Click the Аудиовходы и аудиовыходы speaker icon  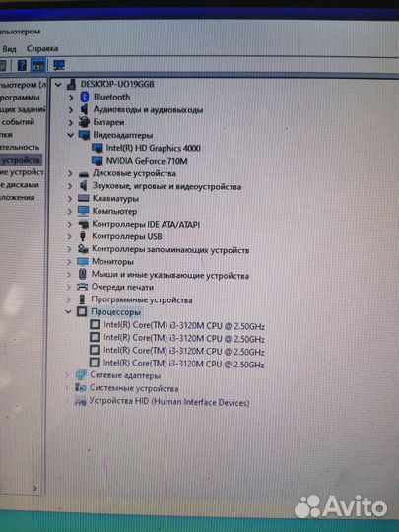(x=84, y=109)
